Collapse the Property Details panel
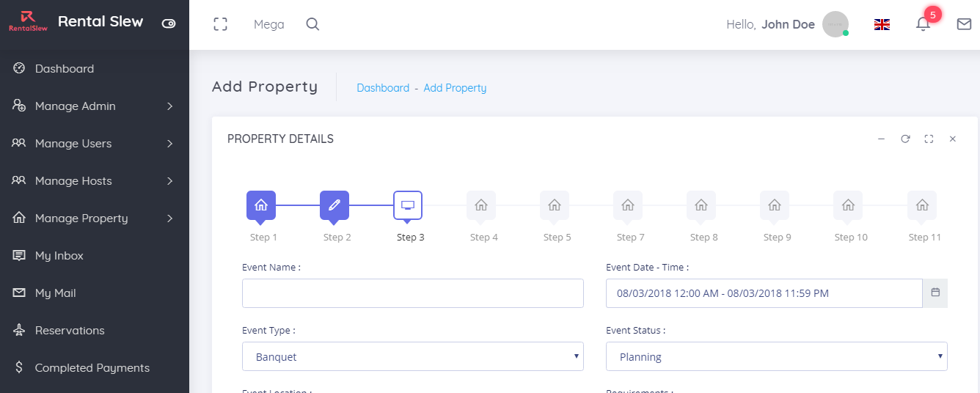This screenshot has height=393, width=980. pyautogui.click(x=882, y=139)
